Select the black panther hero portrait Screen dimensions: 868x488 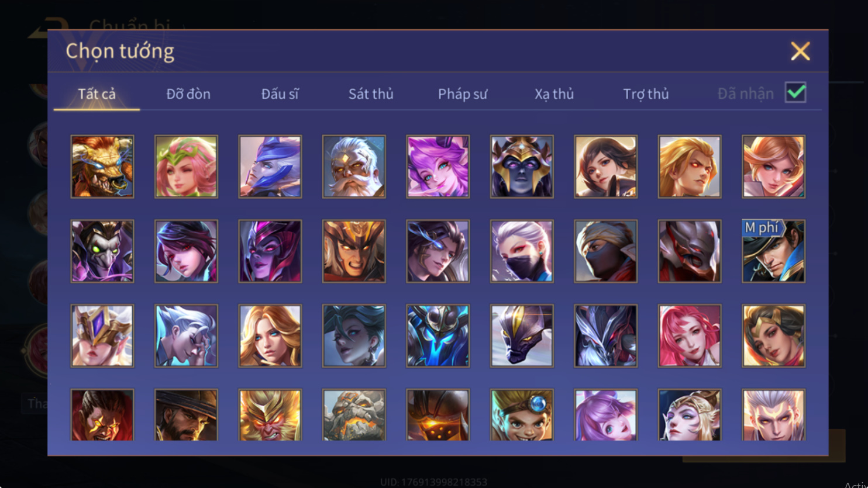coord(522,336)
